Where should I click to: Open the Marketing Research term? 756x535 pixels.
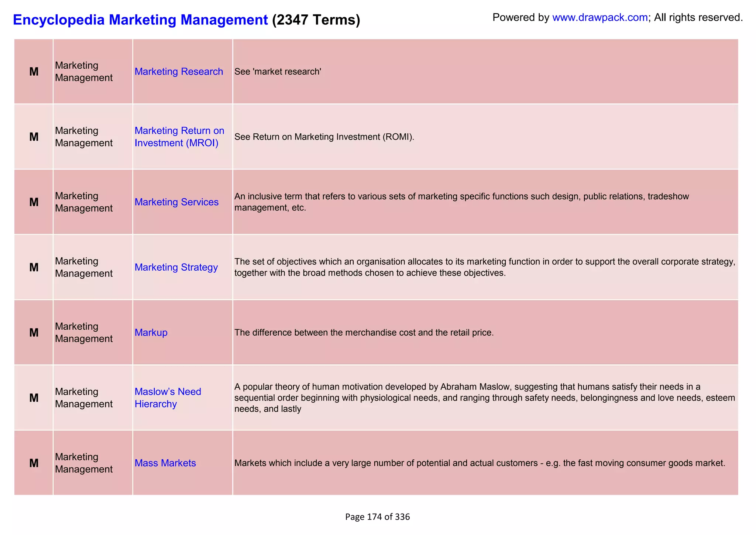click(x=179, y=72)
